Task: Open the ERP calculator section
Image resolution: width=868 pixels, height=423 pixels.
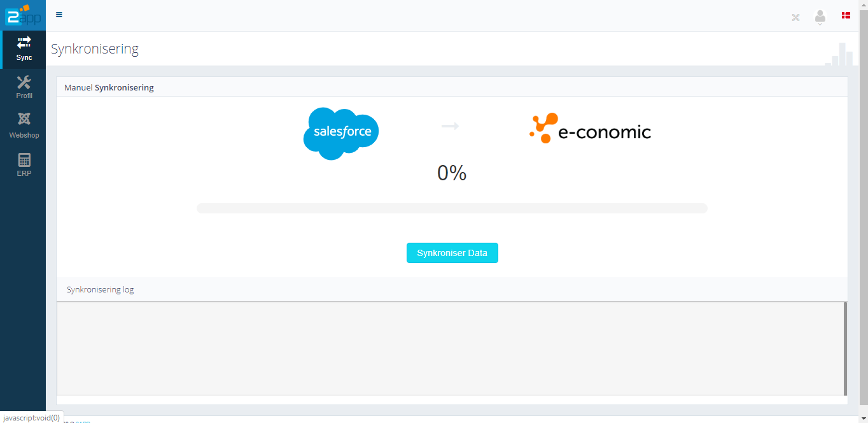Action: pos(24,164)
